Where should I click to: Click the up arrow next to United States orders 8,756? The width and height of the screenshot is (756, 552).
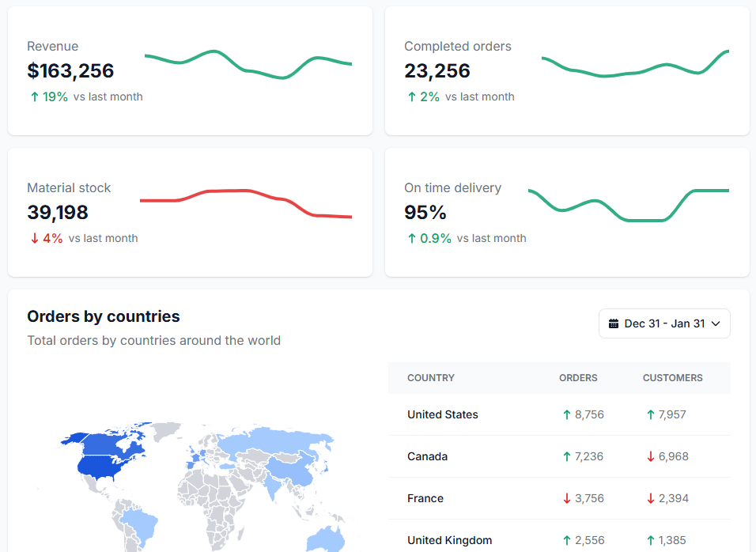566,414
